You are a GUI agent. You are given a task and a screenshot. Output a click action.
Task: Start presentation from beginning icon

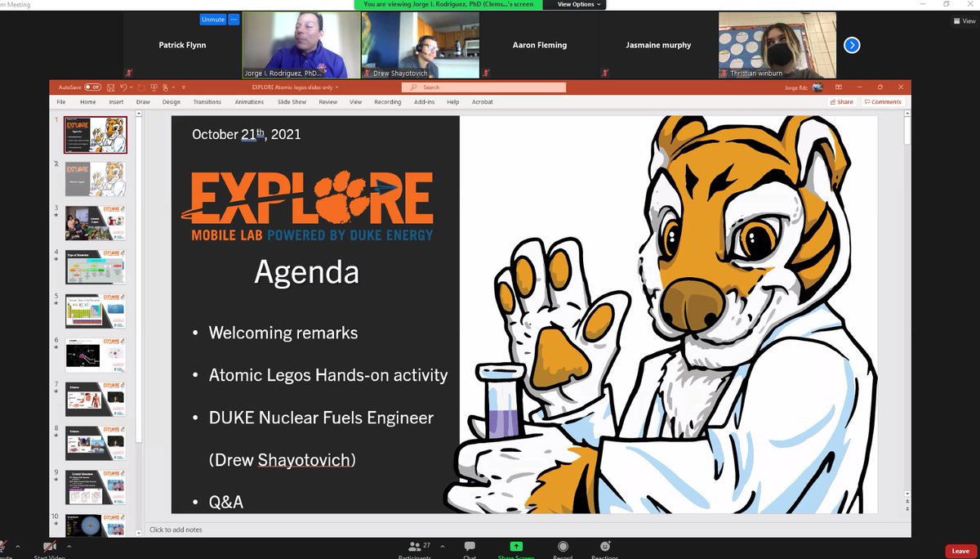pos(154,87)
